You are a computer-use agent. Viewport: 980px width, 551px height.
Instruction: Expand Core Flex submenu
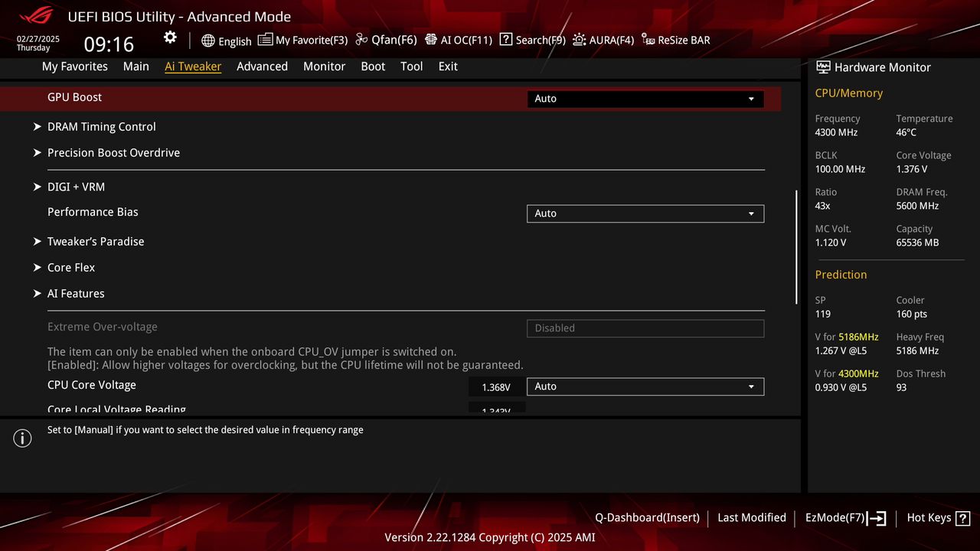pos(64,268)
